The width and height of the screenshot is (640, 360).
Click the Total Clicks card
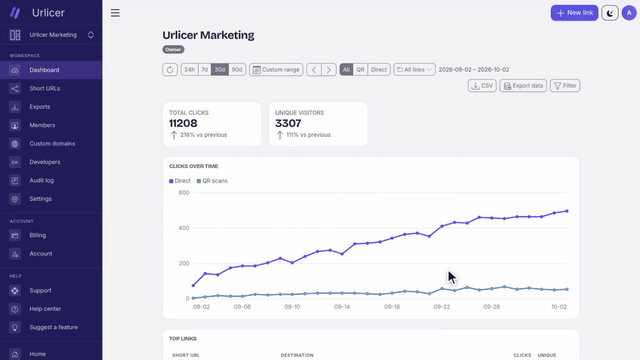click(x=212, y=124)
